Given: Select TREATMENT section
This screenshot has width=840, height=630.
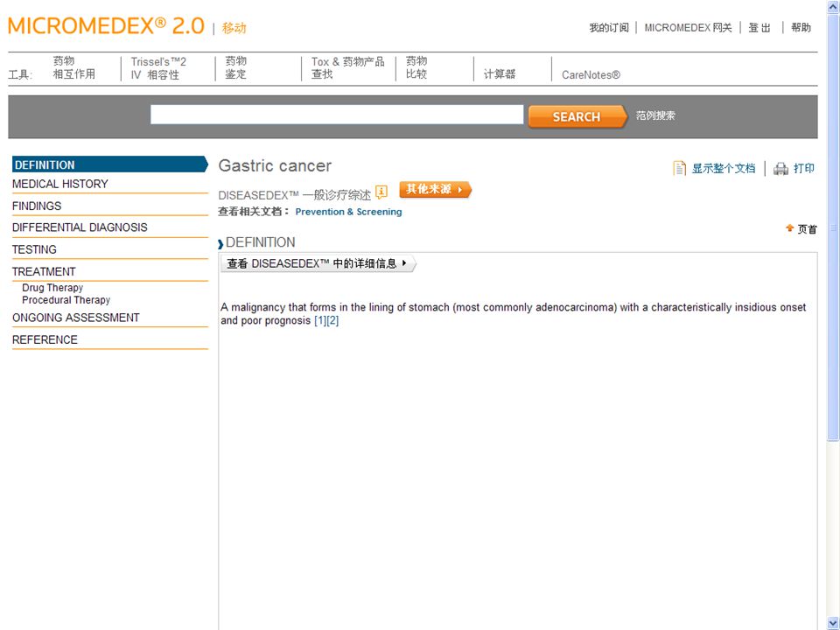Looking at the screenshot, I should click(x=44, y=271).
